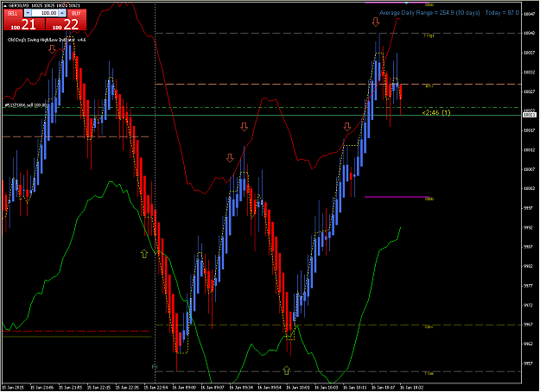Click the 10042 level on the price axis
Image resolution: width=540 pixels, height=392 pixels.
(x=529, y=34)
